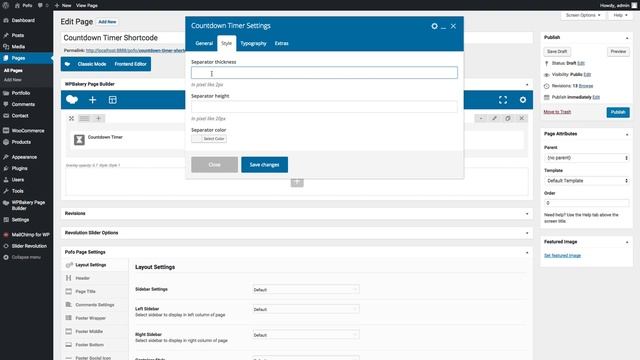Open the Screen Options dropdown
Screen dimensions: 640x360
(583, 15)
